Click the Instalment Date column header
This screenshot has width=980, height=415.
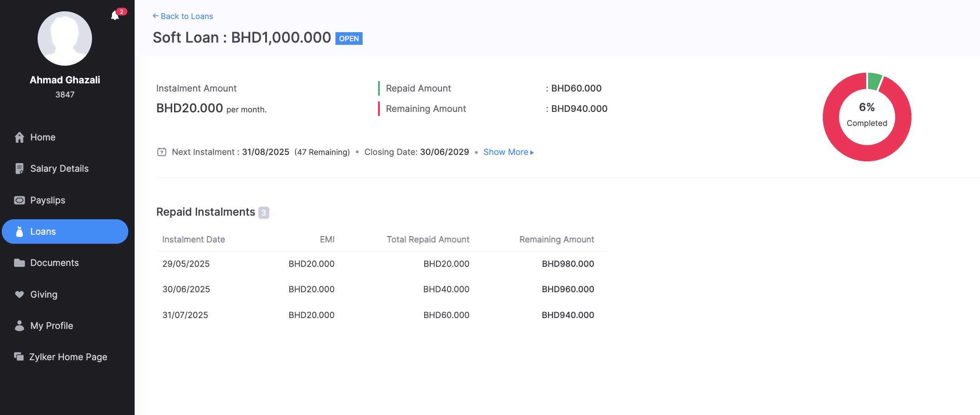pyautogui.click(x=194, y=239)
